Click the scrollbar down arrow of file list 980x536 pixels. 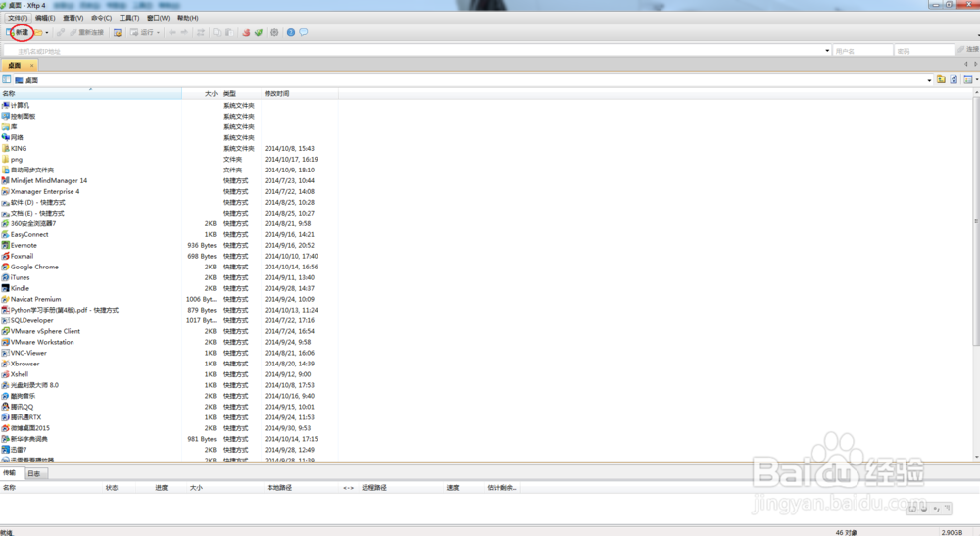pyautogui.click(x=976, y=458)
